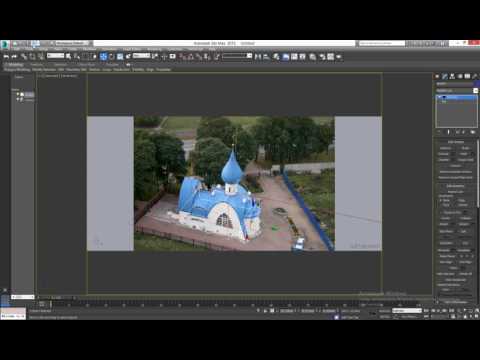Screen dimensions: 480x360
Task: Open the Modifier List dropdown
Action: (x=457, y=90)
